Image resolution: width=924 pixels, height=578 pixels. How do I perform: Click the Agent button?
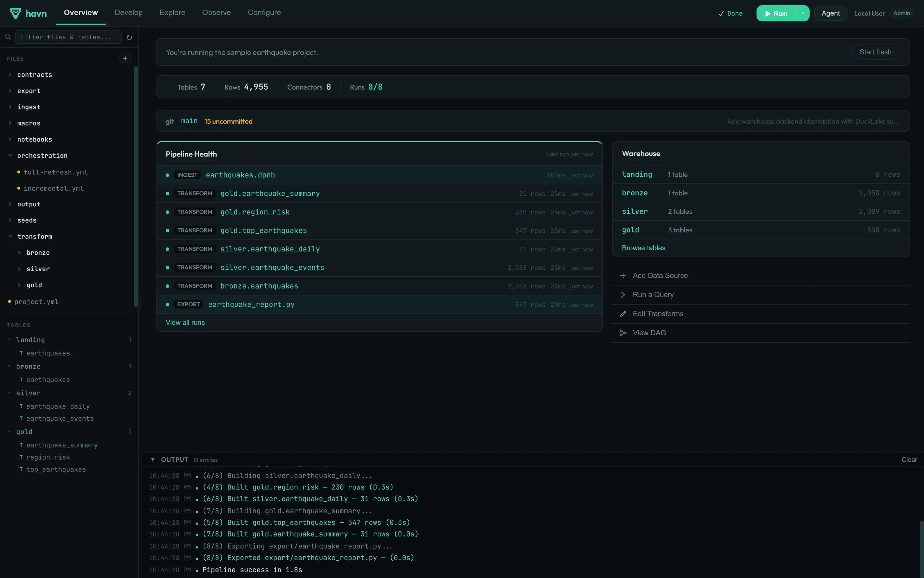[x=831, y=13]
